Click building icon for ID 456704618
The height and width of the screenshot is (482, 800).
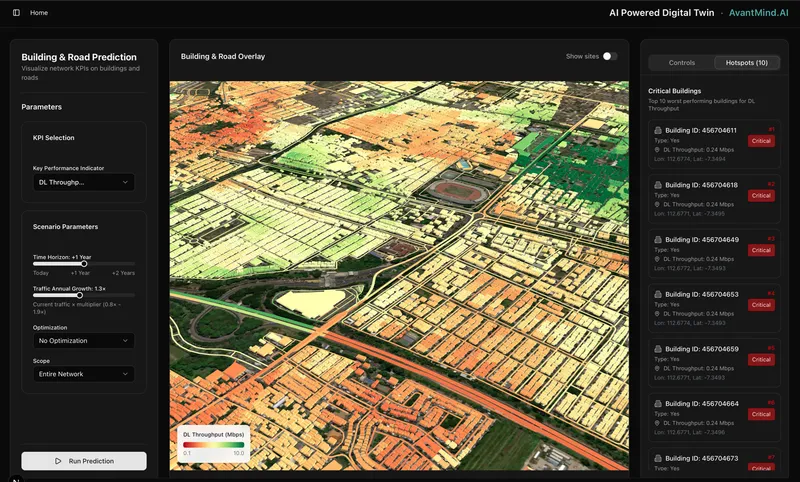coord(658,185)
